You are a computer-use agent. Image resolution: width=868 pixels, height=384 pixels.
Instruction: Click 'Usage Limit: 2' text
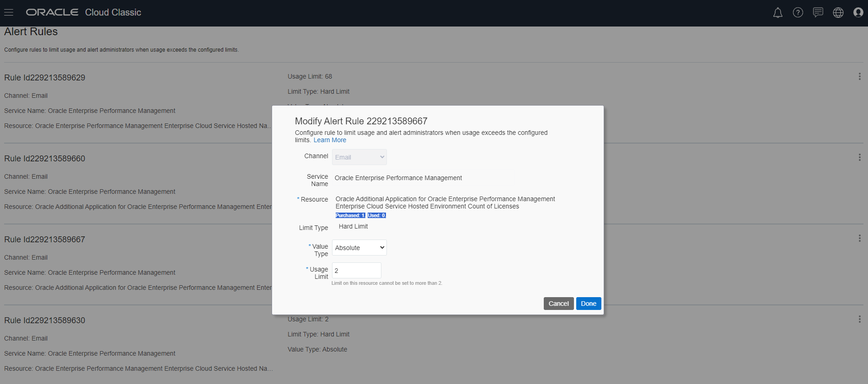308,319
